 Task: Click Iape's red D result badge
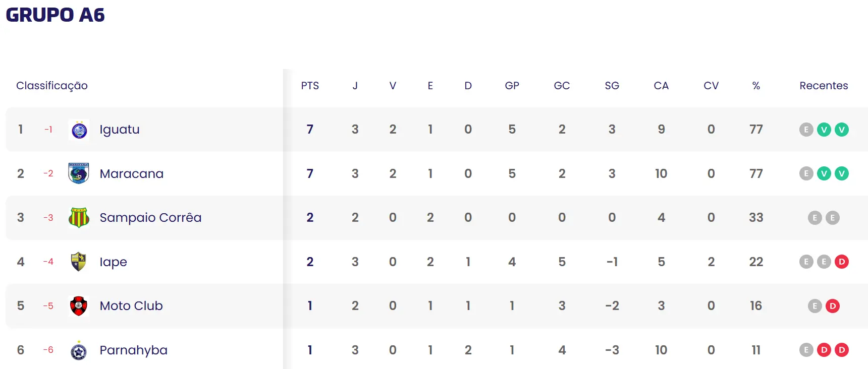pos(841,262)
